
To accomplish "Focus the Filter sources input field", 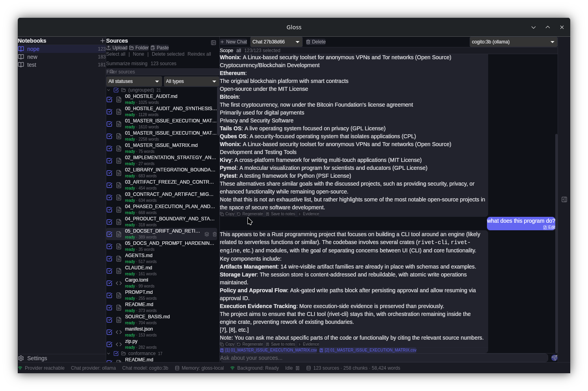I will (163, 72).
